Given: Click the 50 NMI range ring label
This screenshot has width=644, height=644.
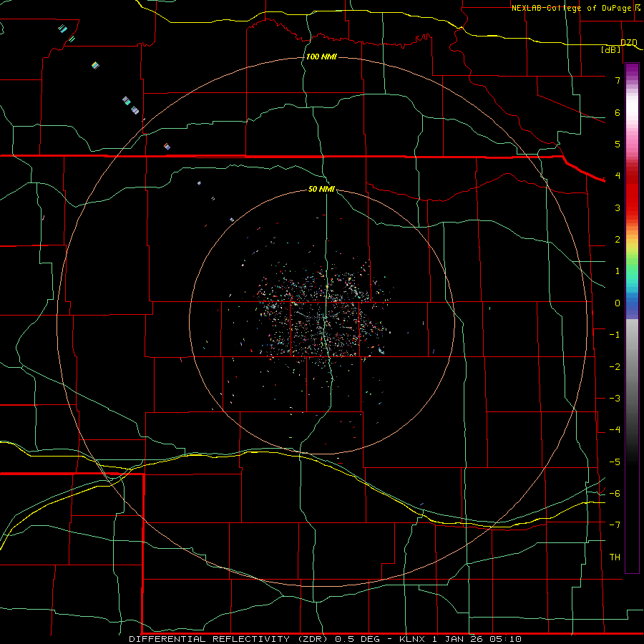Looking at the screenshot, I should click(x=321, y=189).
